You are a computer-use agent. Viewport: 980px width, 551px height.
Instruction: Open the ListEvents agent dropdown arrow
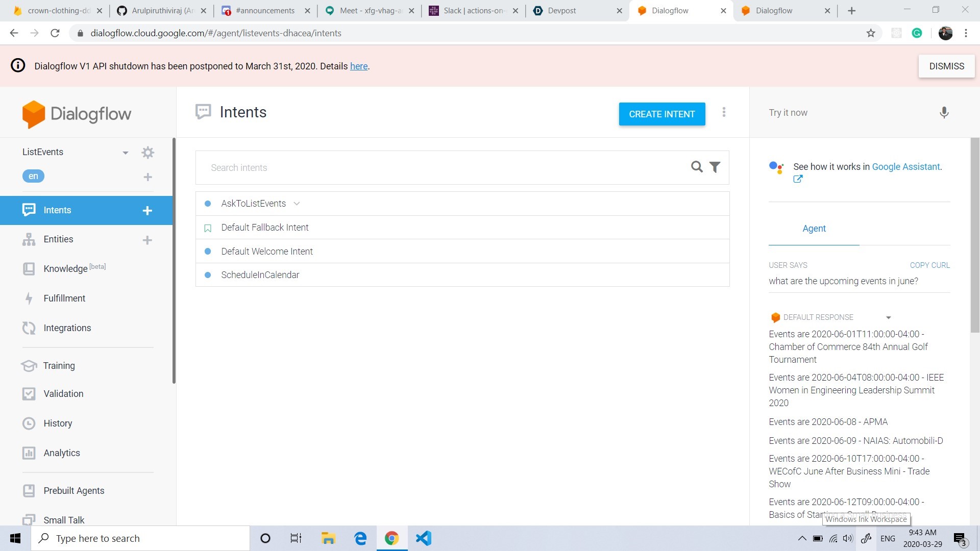click(125, 153)
